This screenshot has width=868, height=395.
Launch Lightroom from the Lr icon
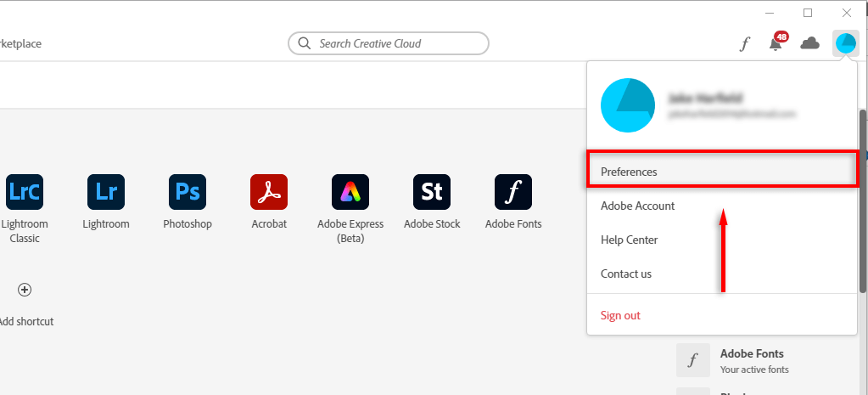point(106,192)
